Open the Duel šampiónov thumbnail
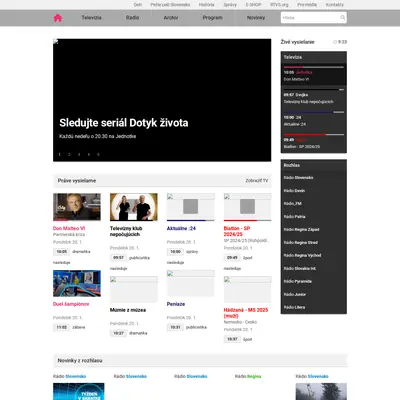Image resolution: width=400 pixels, height=400 pixels. tap(77, 283)
